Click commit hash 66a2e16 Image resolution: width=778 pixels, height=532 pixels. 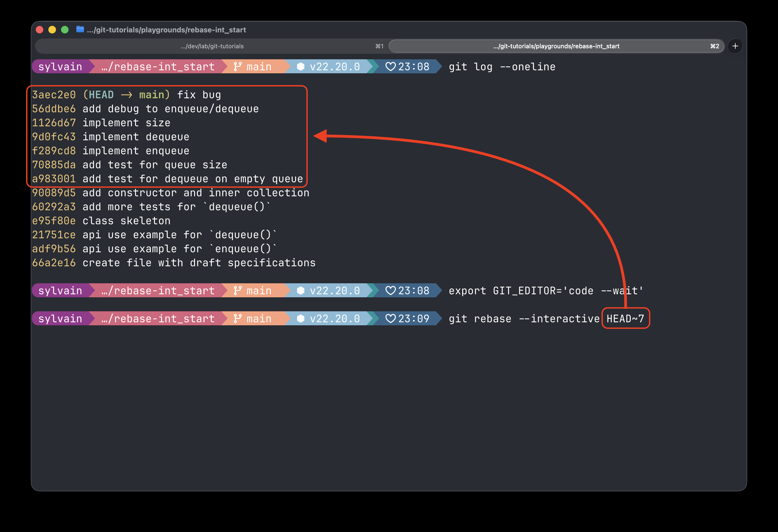coord(54,262)
